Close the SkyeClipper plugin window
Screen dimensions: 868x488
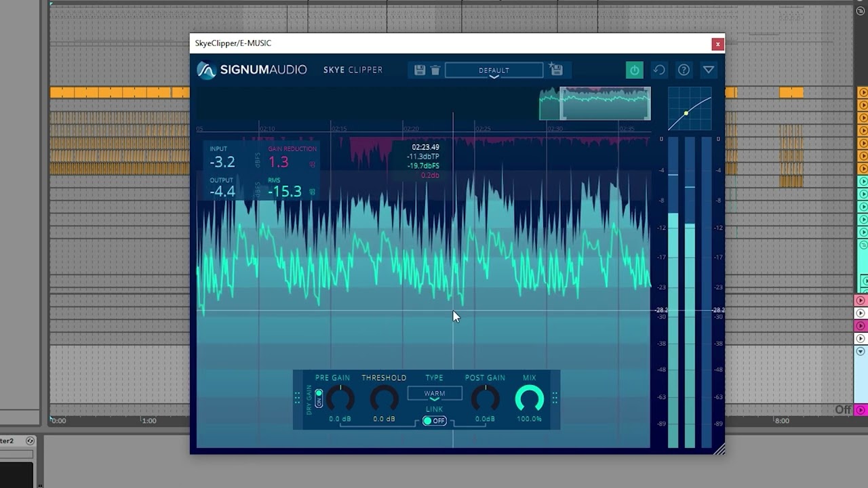click(x=717, y=44)
